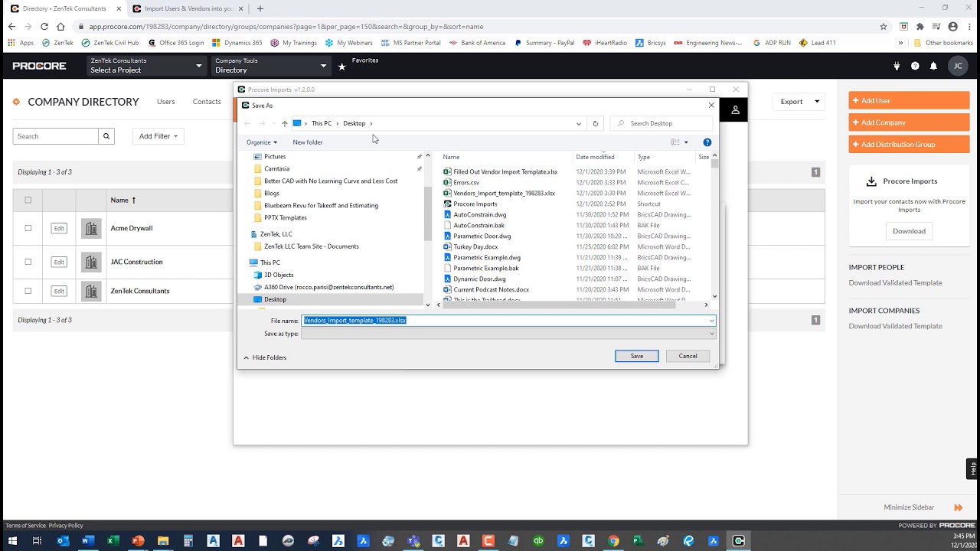The image size is (980, 551).
Task: Select the Errors.csv file
Action: (x=465, y=183)
